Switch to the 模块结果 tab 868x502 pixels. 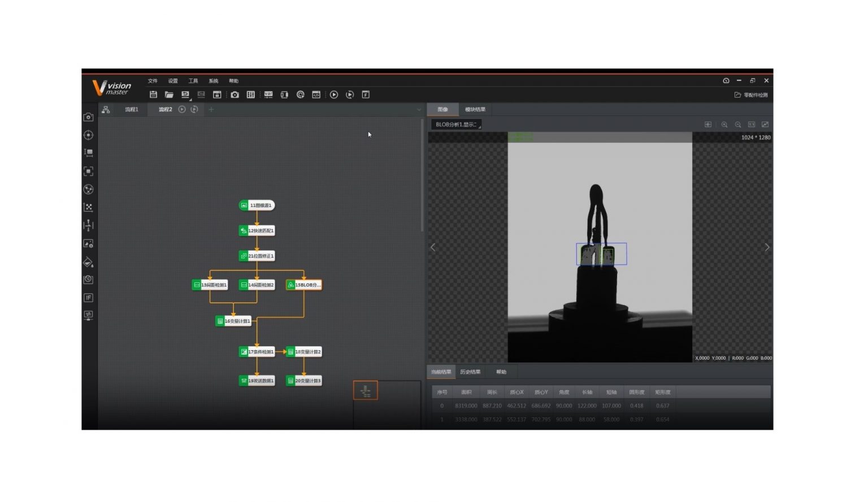[475, 109]
